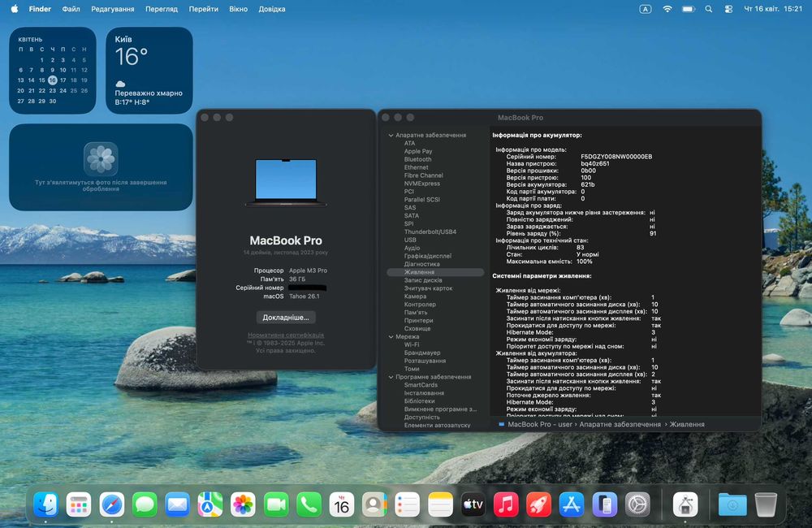Screen dimensions: 812x528
Task: Click 'MacBook Pro - user' in path bar
Action: coord(540,424)
